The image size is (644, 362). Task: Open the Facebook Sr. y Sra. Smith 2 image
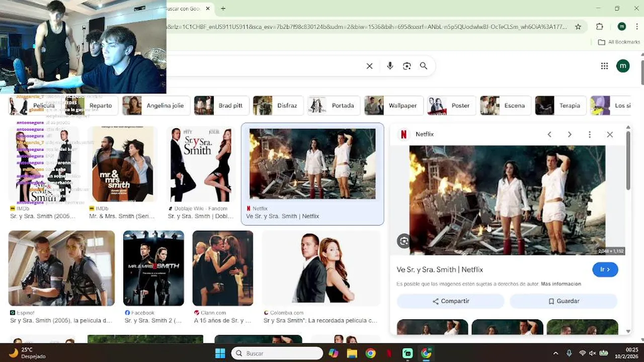[x=153, y=268]
